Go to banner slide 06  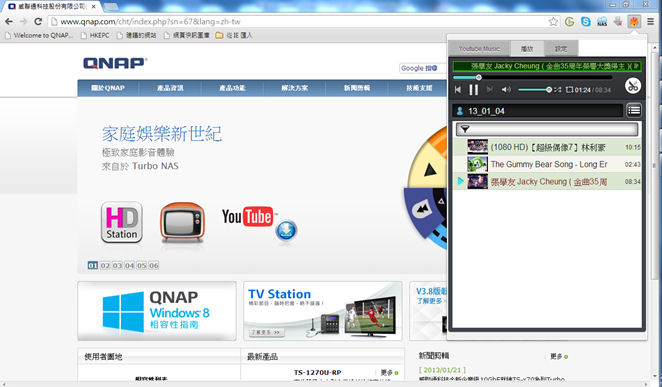pyautogui.click(x=154, y=265)
